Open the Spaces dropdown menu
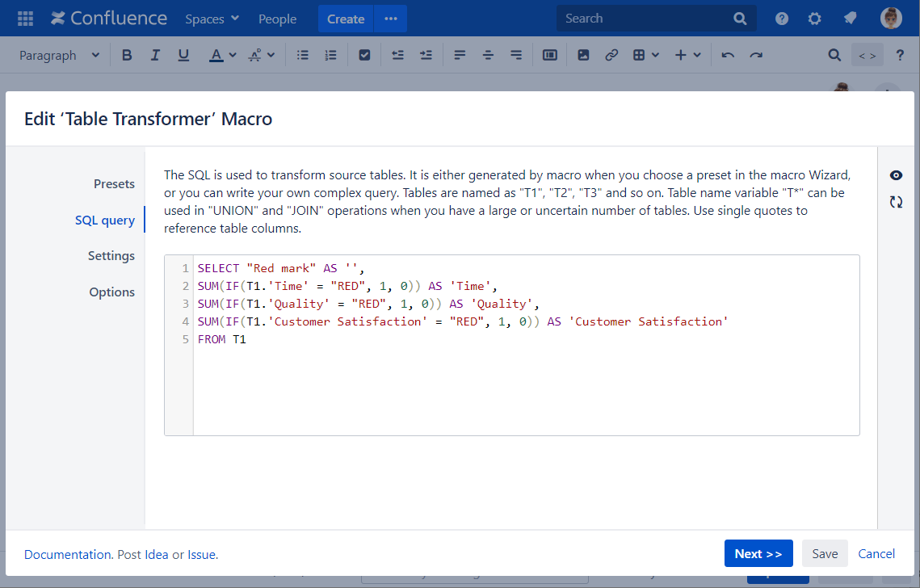Screen dimensions: 920x588 (x=212, y=19)
